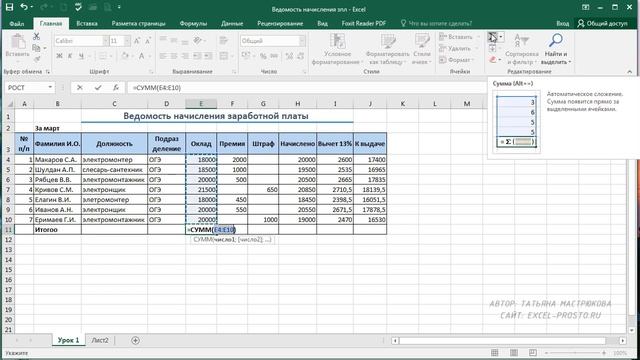
Task: Open the font size 11 dropdown
Action: (127, 41)
